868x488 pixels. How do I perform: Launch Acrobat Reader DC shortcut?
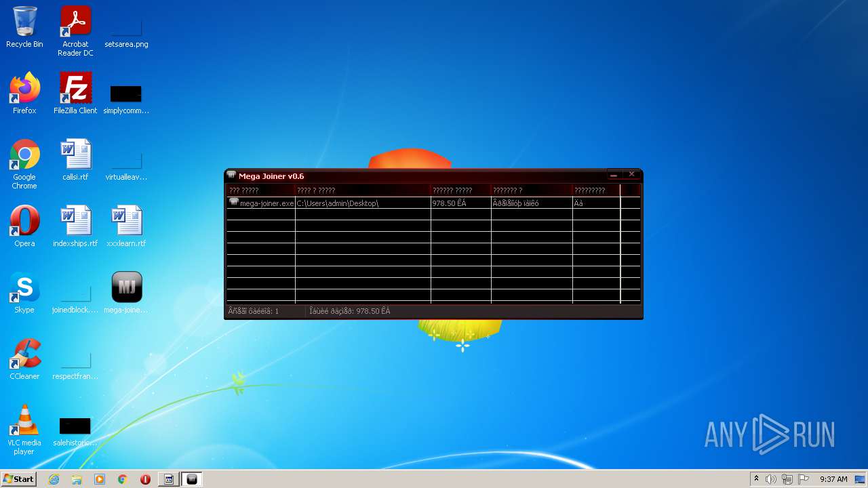coord(75,31)
